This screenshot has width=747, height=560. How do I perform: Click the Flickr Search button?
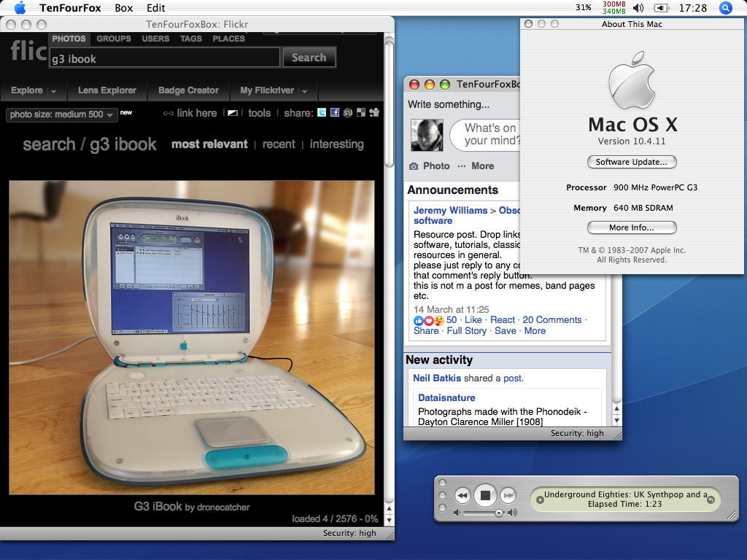pos(309,58)
